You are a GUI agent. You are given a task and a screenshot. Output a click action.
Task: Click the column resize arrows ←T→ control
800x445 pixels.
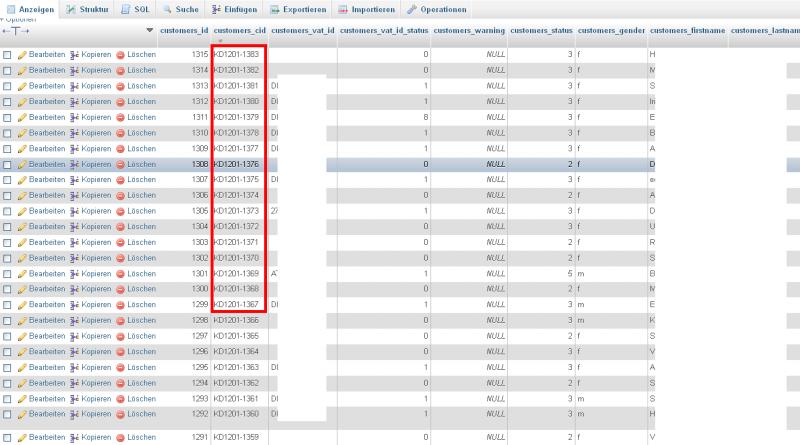click(17, 31)
